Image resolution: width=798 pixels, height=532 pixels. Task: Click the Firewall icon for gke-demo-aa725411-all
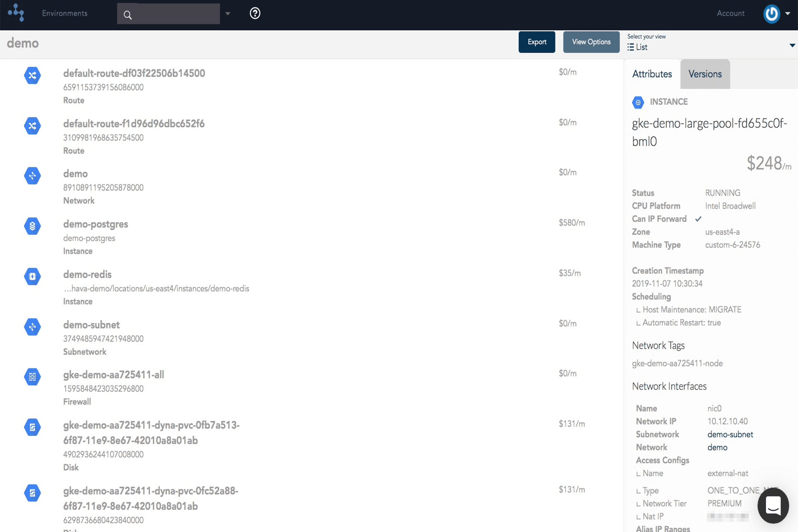pyautogui.click(x=32, y=377)
